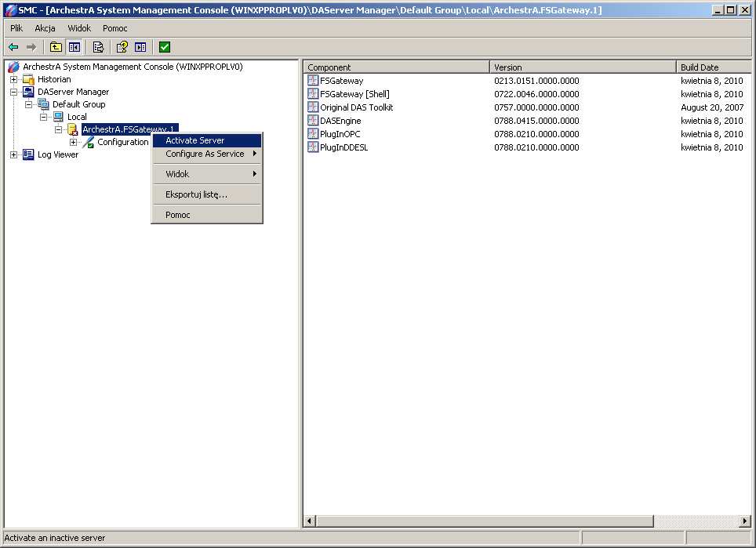This screenshot has height=548, width=756.
Task: Click the Historian folder icon
Action: tap(28, 79)
